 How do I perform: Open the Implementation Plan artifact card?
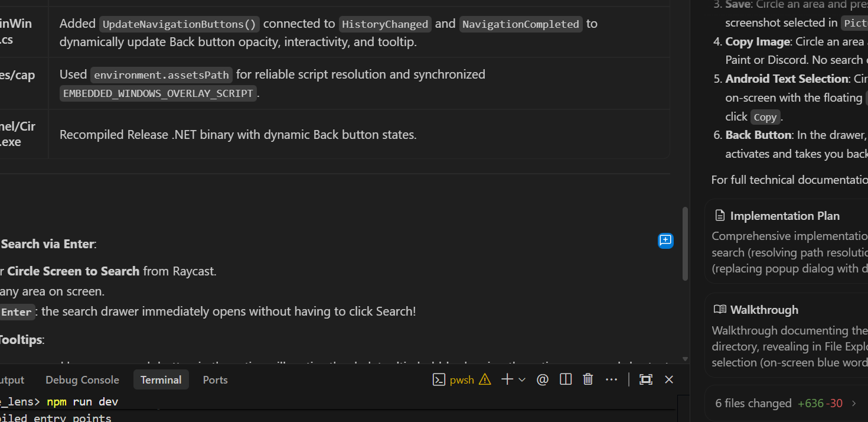point(787,242)
